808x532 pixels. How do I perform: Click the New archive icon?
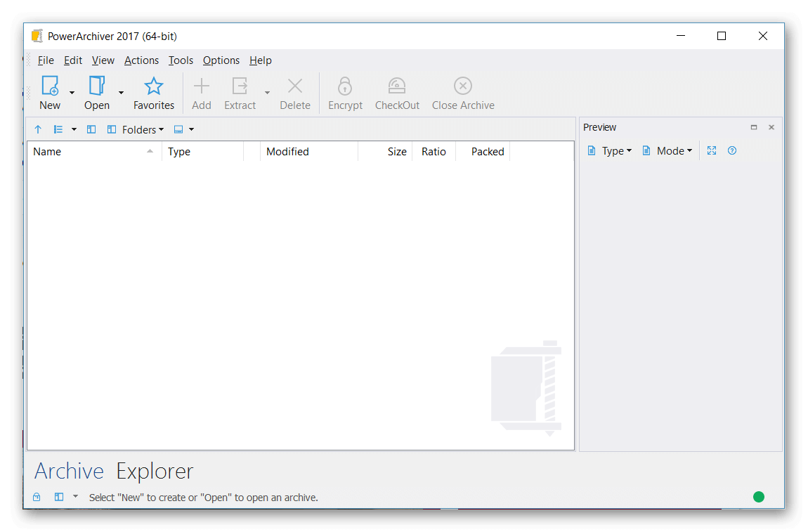tap(50, 86)
